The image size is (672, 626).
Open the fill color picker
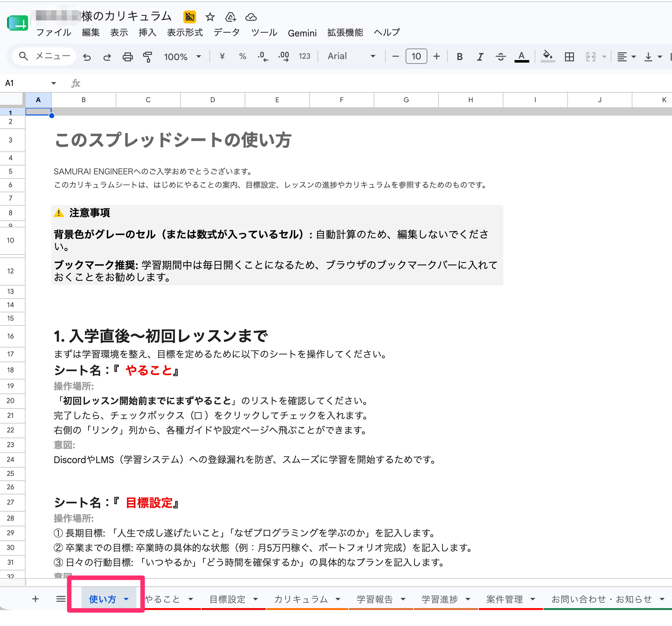pos(548,56)
